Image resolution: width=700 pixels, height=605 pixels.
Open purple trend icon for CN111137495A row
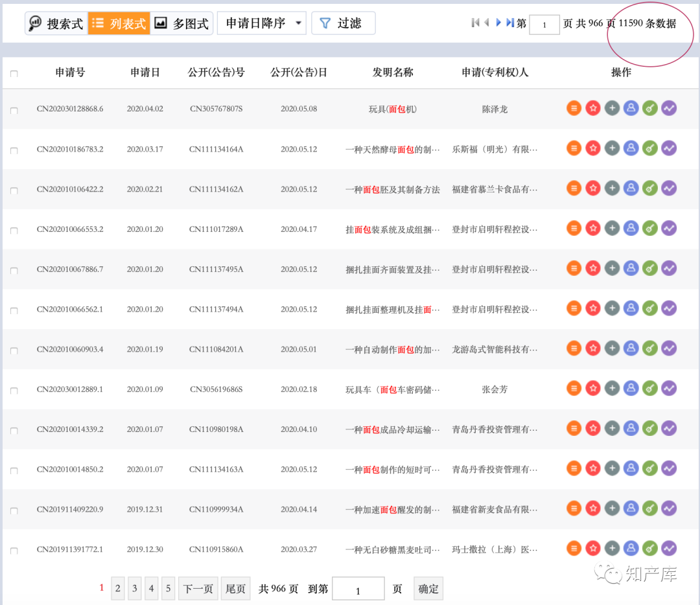669,268
